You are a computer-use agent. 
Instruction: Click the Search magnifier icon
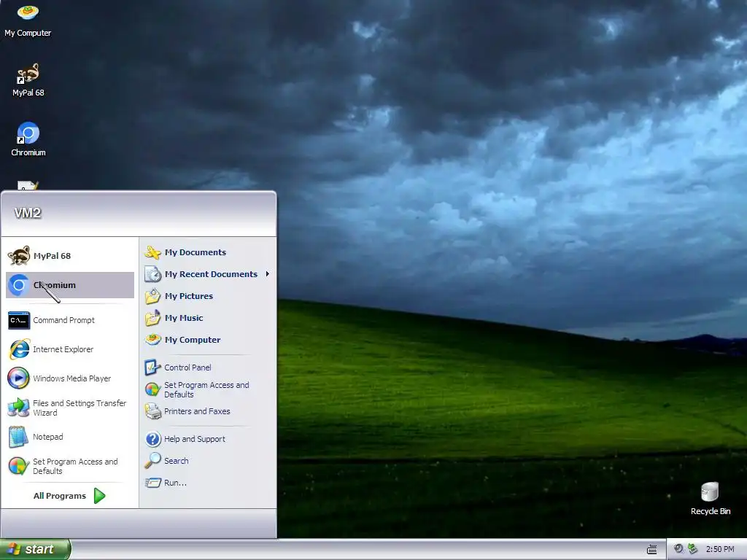[x=152, y=461]
